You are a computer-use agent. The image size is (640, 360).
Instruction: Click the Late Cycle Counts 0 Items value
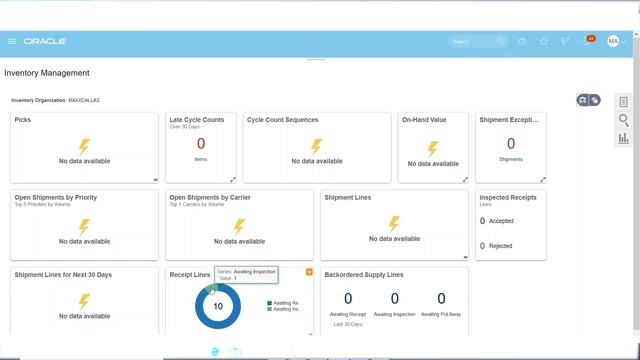[201, 144]
